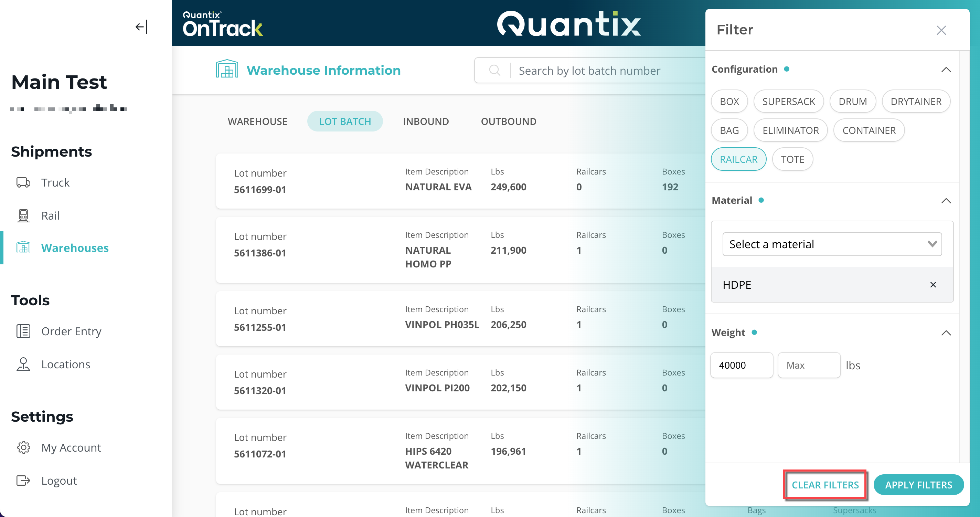Switch to the INBOUND tab
Screen dimensions: 980x517
(x=426, y=122)
